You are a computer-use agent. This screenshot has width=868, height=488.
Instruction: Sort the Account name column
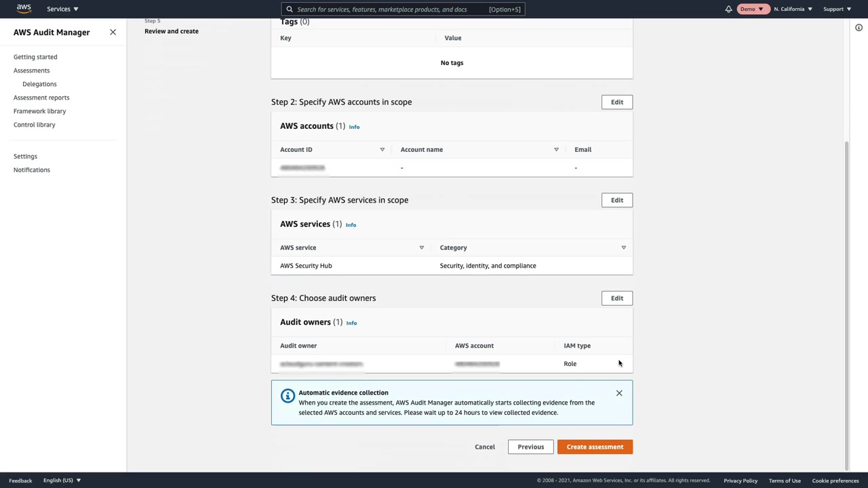[556, 150]
